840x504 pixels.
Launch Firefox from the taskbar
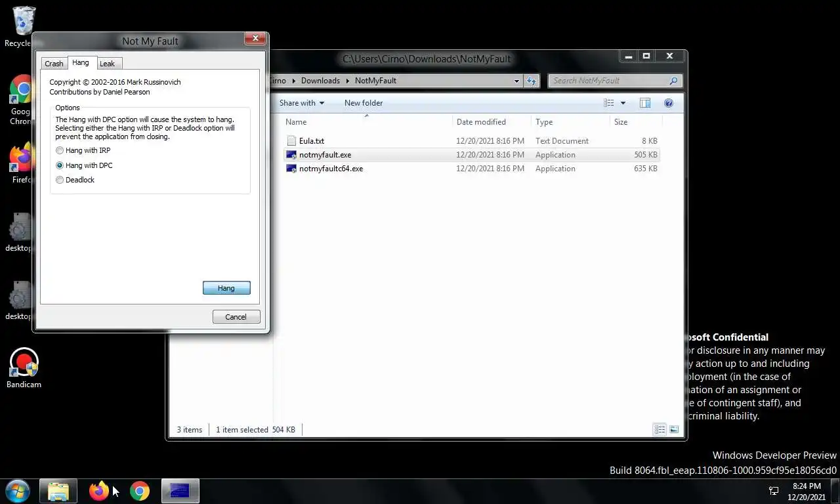[x=99, y=491]
